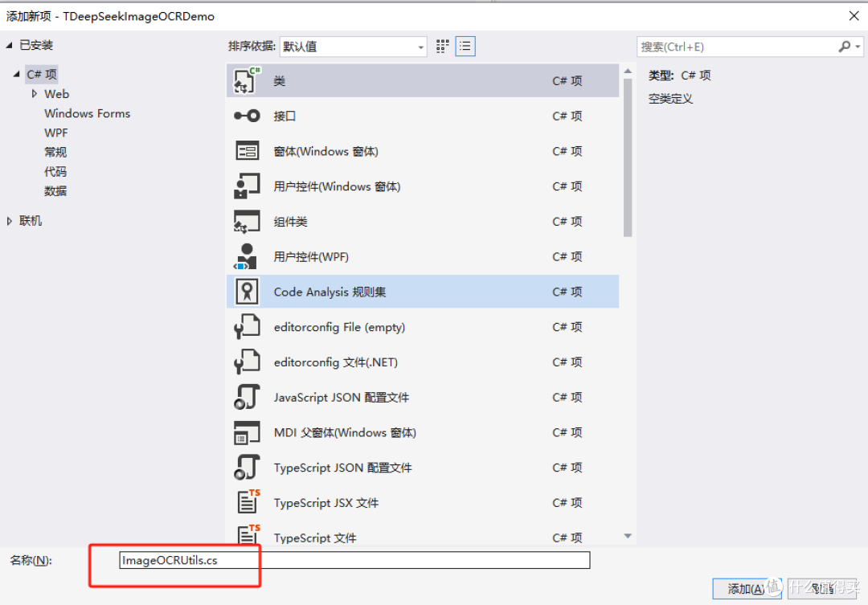Image resolution: width=868 pixels, height=605 pixels.
Task: Click the 接口 interface template icon
Action: click(247, 116)
